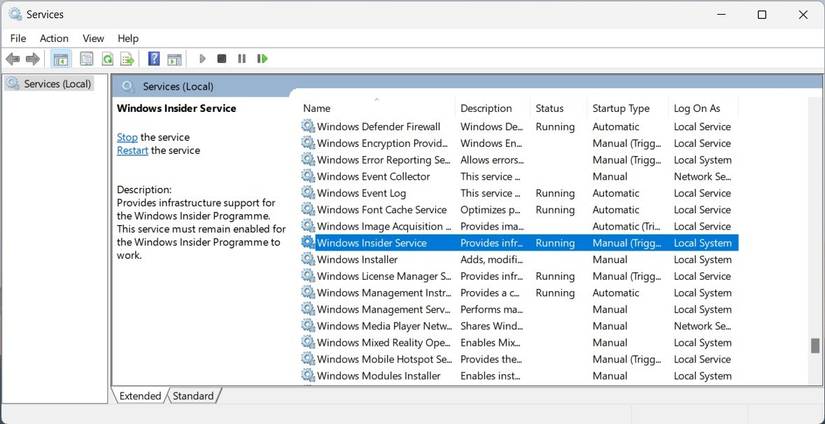Viewport: 825px width, 424px height.
Task: Open the Action menu
Action: pos(54,38)
